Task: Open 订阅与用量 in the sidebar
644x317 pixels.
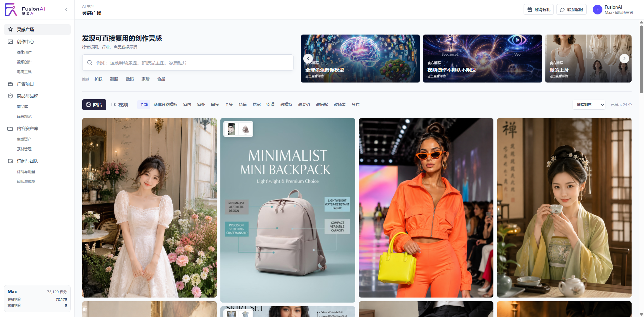Action: point(26,172)
